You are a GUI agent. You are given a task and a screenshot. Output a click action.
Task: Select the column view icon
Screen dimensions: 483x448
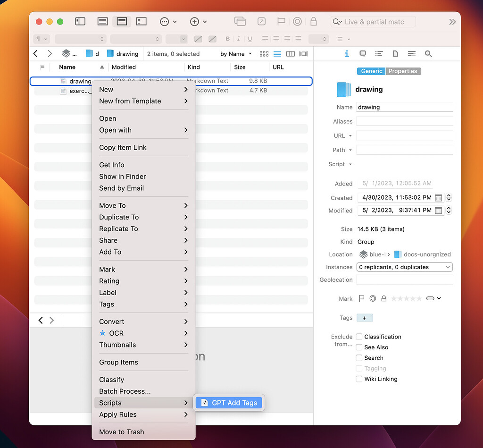[x=290, y=53]
